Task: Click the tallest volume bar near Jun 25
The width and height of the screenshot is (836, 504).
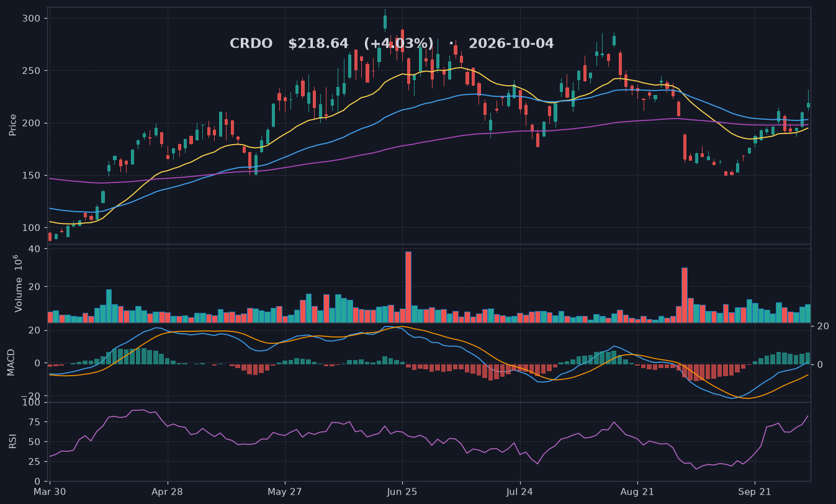Action: click(x=408, y=287)
